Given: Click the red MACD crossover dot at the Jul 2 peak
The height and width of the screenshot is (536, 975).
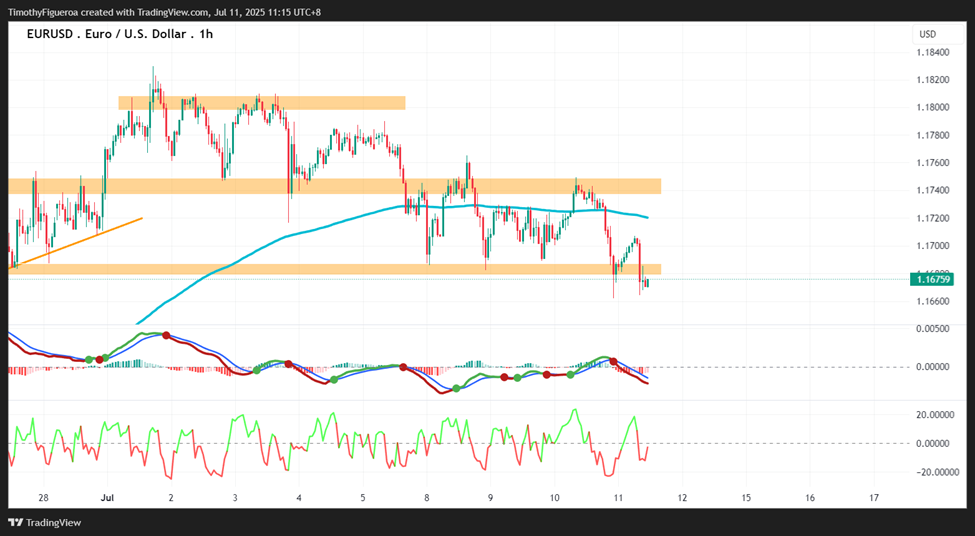Looking at the screenshot, I should [166, 335].
